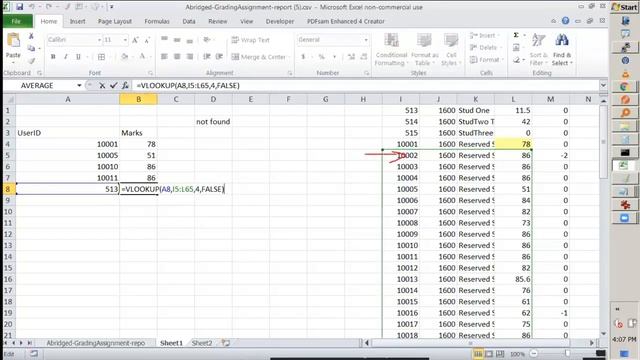Click Format cells button
640x360 pixels.
tap(486, 60)
